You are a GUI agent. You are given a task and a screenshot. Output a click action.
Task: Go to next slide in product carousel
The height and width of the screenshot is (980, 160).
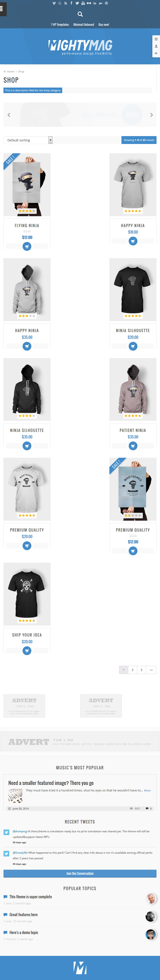click(x=151, y=115)
